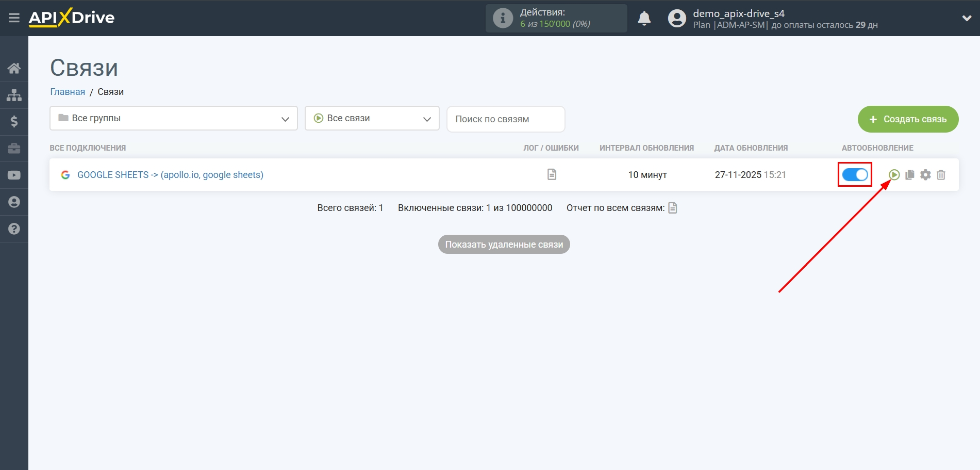The width and height of the screenshot is (980, 470).
Task: Open the briefcase icon in the sidebar
Action: click(x=14, y=149)
